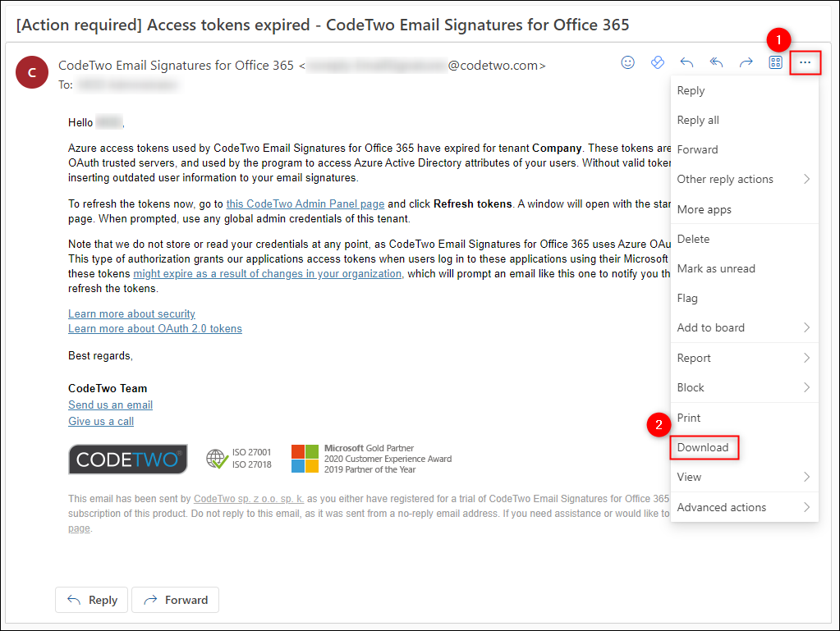Expand the Block submenu
The image size is (840, 631).
(745, 387)
